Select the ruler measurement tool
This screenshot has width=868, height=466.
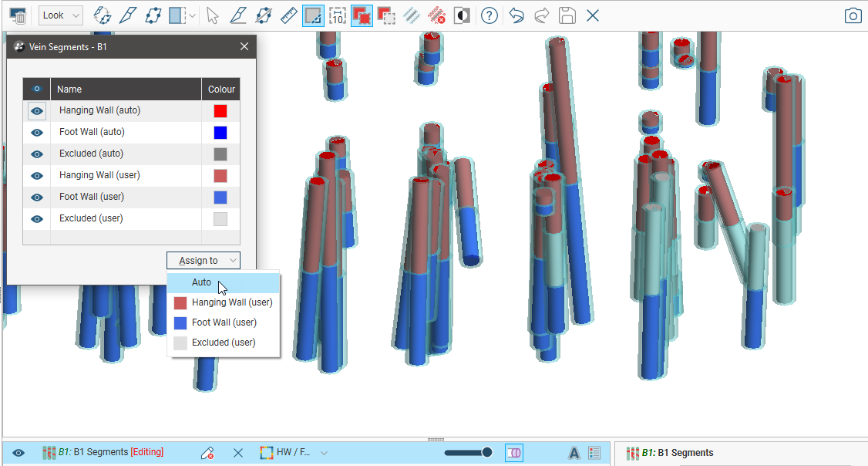pyautogui.click(x=289, y=15)
